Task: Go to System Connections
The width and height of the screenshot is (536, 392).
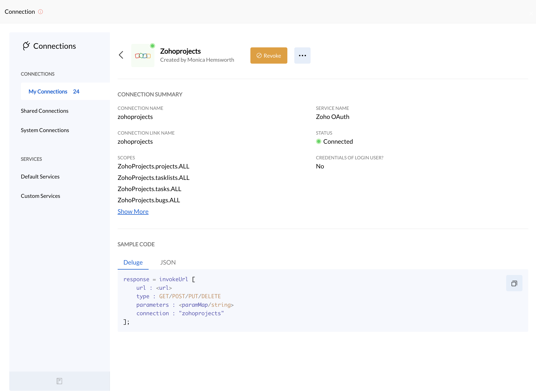Action: click(x=45, y=130)
